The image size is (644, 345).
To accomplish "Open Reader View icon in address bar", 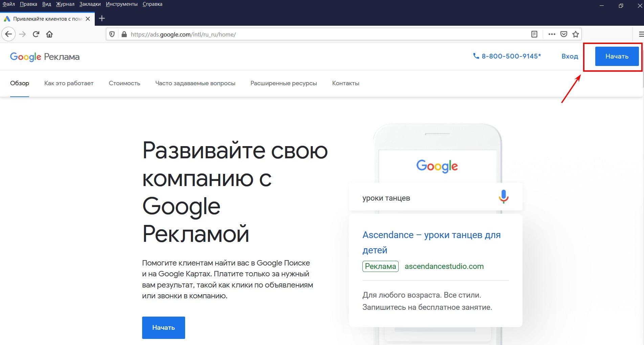I will tap(534, 34).
